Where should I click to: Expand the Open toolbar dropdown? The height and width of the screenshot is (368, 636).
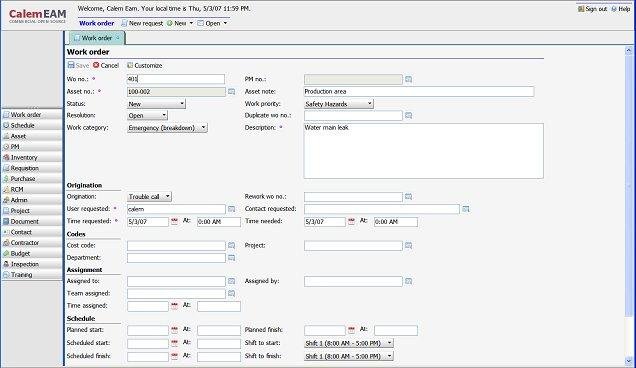click(x=226, y=23)
